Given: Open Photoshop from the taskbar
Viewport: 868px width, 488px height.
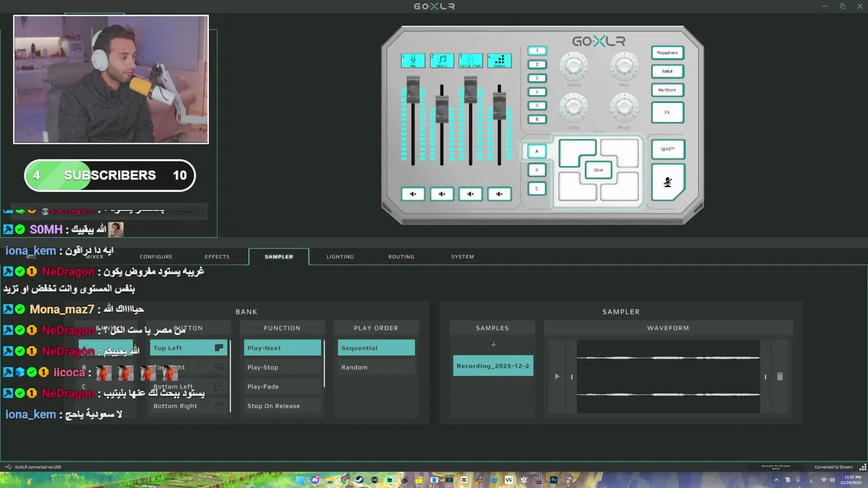Looking at the screenshot, I should click(553, 480).
